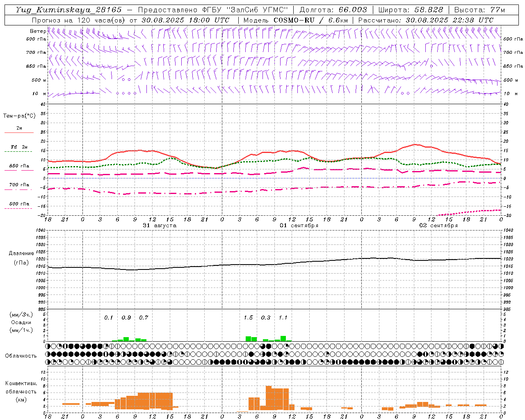Click the Ветер panel label

[38, 31]
